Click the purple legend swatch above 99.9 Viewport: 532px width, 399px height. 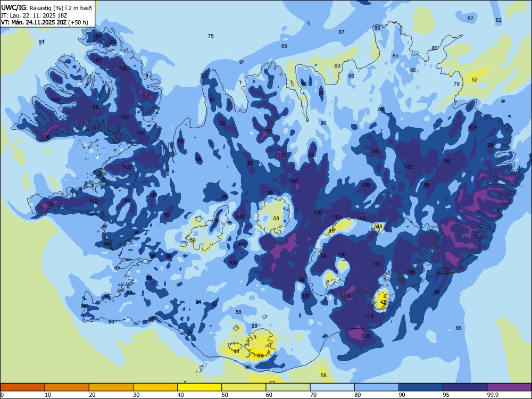click(x=509, y=387)
